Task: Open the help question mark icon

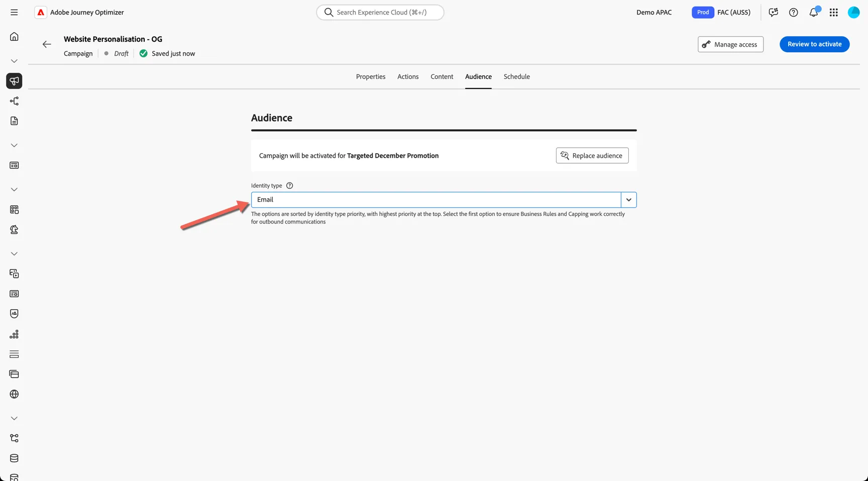Action: pyautogui.click(x=794, y=12)
